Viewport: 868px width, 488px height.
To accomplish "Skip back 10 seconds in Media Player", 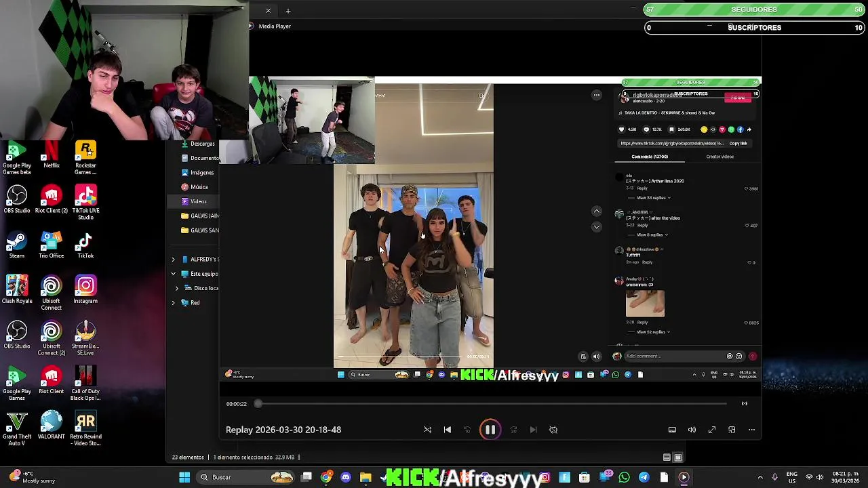I will pos(467,430).
